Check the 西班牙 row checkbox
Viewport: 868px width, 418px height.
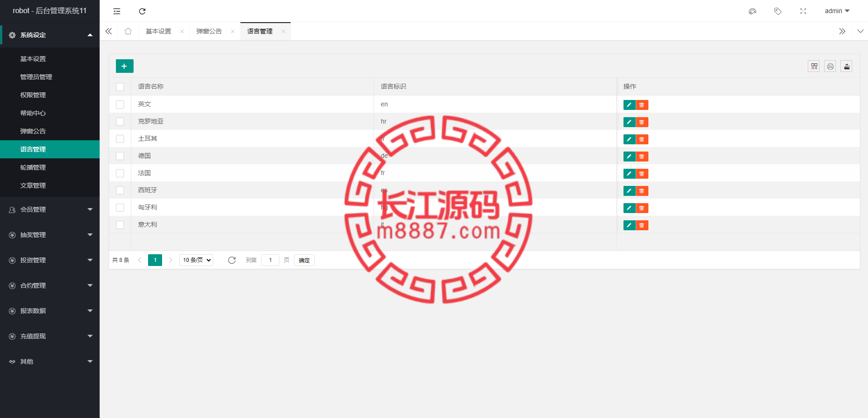(120, 190)
